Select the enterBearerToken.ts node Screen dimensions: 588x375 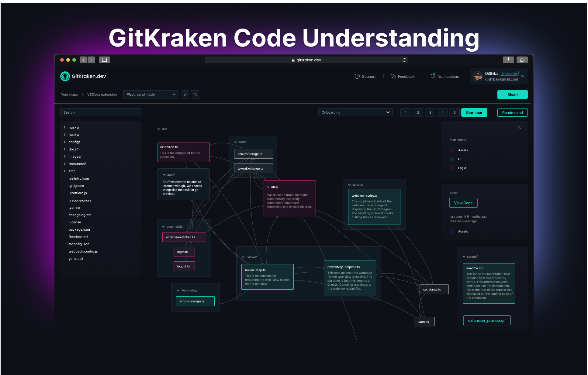184,237
